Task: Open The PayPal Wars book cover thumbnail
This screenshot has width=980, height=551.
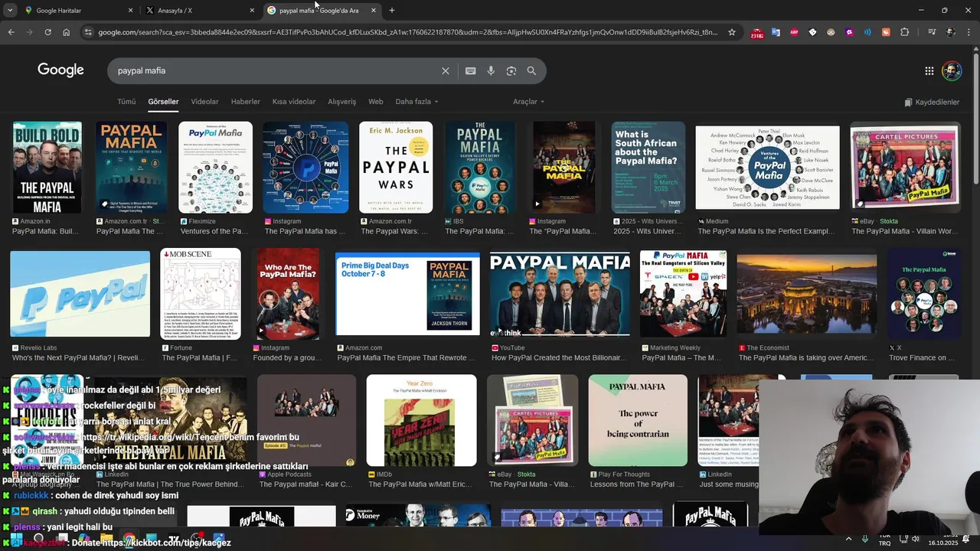Action: click(396, 167)
